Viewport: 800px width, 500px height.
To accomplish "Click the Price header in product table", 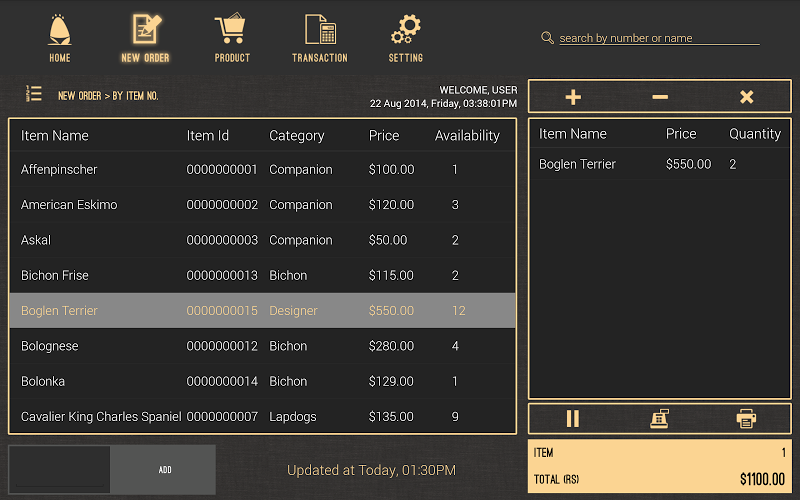I will click(x=384, y=135).
